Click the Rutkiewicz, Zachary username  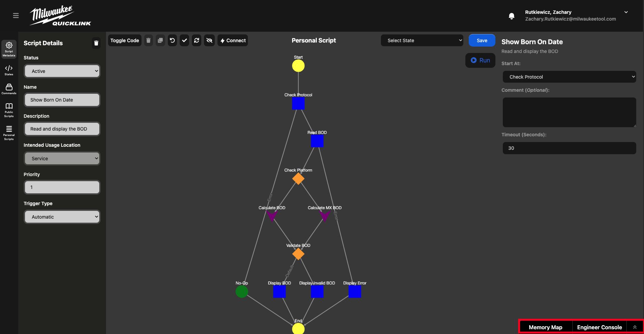coord(548,12)
